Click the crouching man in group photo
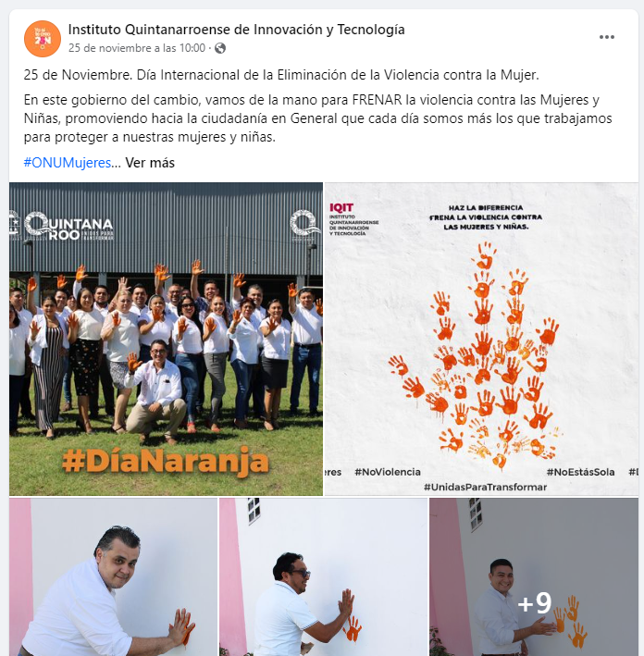 [x=155, y=390]
